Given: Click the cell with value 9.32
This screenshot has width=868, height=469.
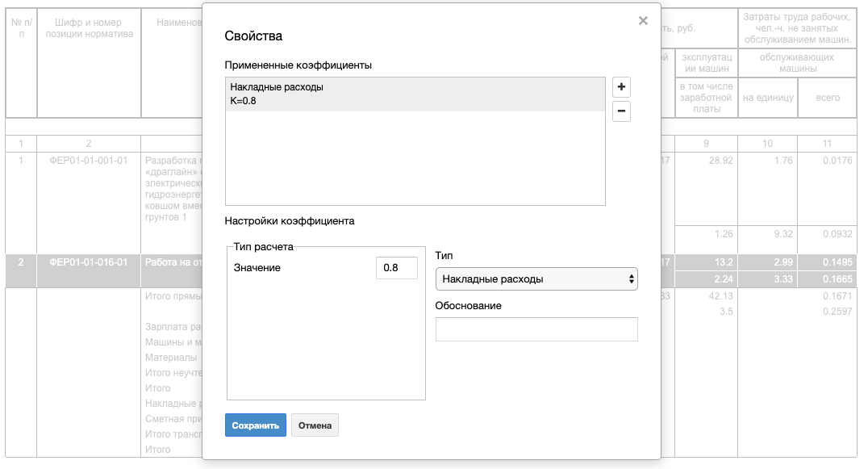Looking at the screenshot, I should tap(768, 234).
